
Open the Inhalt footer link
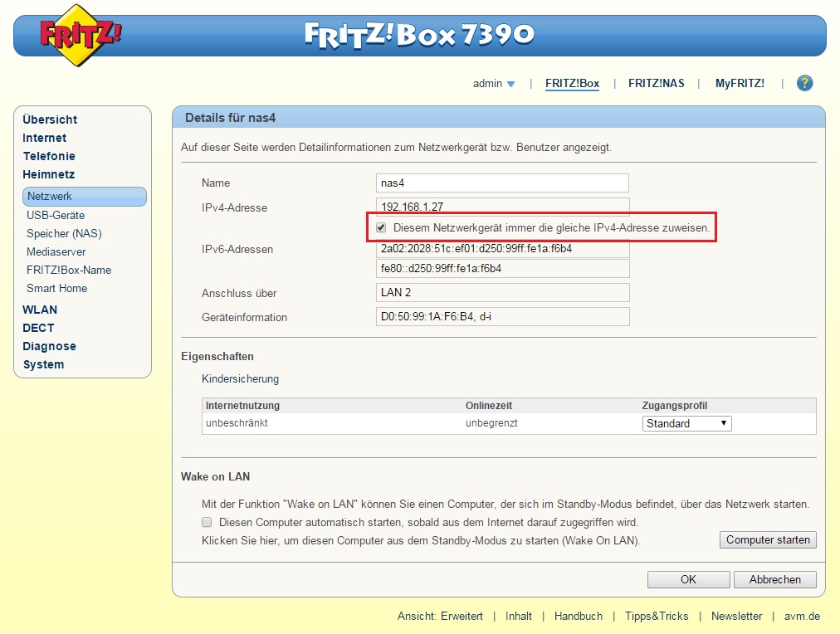[519, 616]
